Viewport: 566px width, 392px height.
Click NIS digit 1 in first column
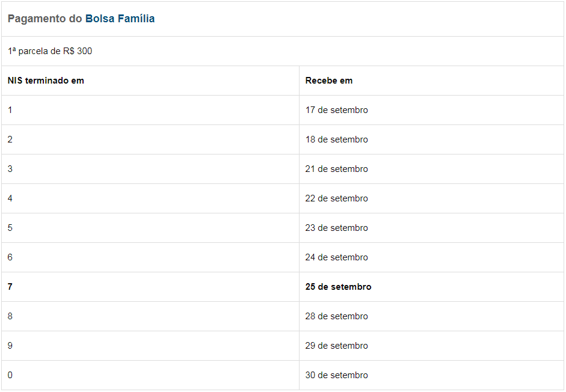click(150, 110)
